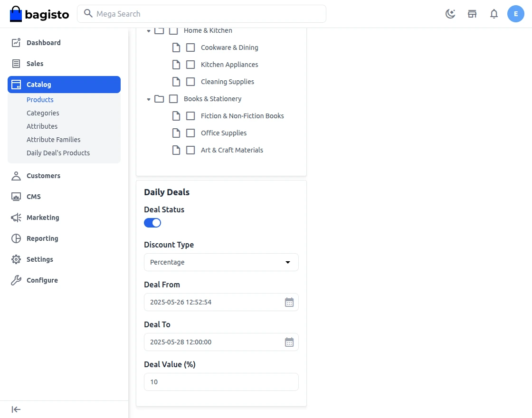Collapse the Books & Stationery tree

click(149, 99)
